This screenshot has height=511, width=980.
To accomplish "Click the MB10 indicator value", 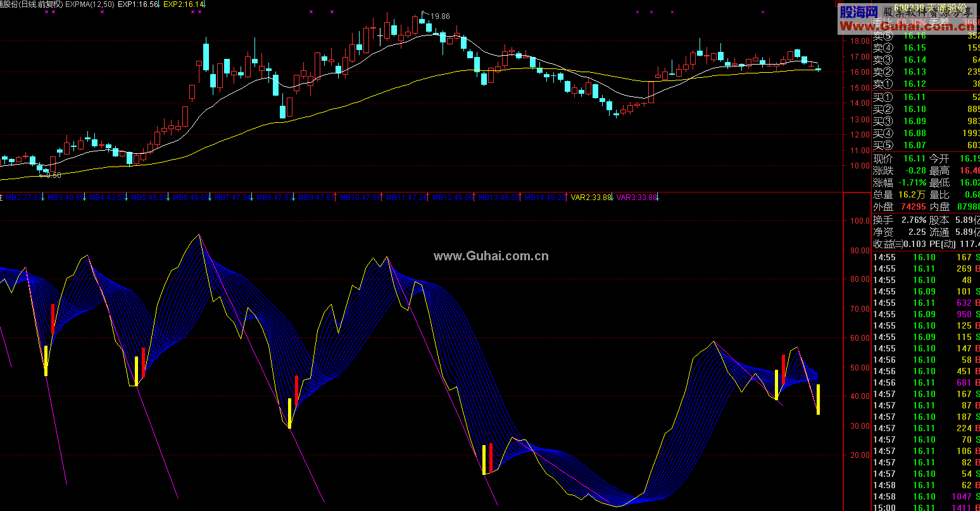I will [360, 198].
